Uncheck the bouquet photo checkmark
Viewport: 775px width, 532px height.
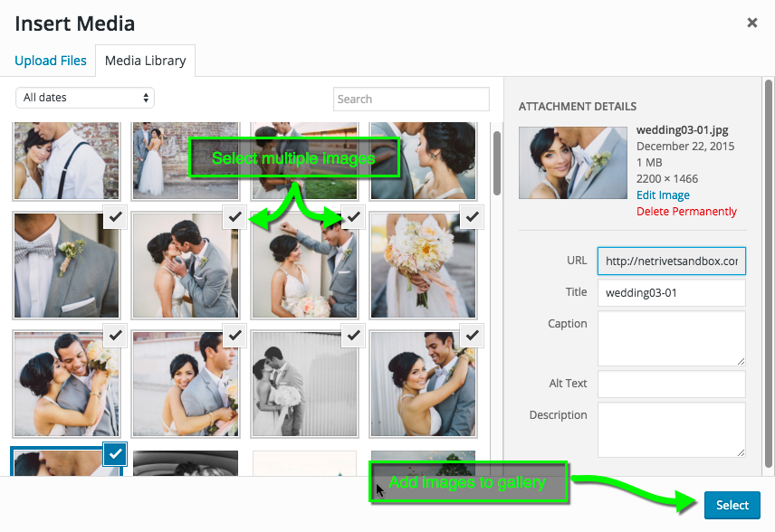(472, 217)
